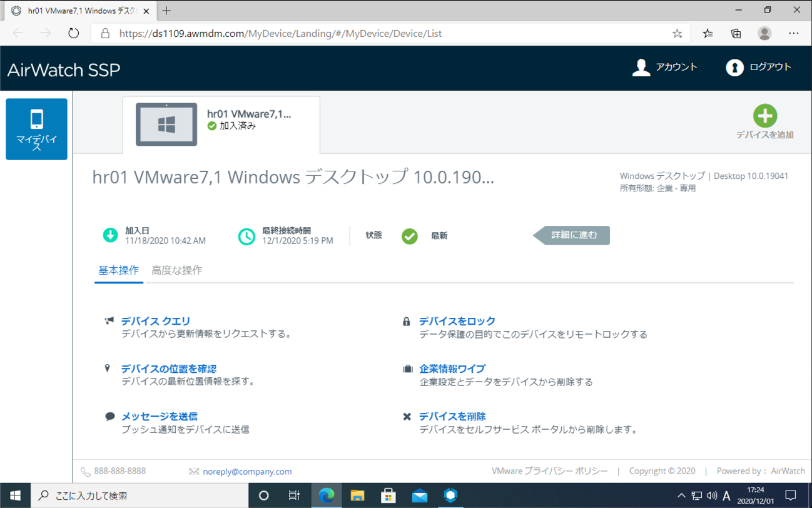This screenshot has height=508, width=812.
Task: Click site padlock icon in address bar
Action: click(x=105, y=34)
